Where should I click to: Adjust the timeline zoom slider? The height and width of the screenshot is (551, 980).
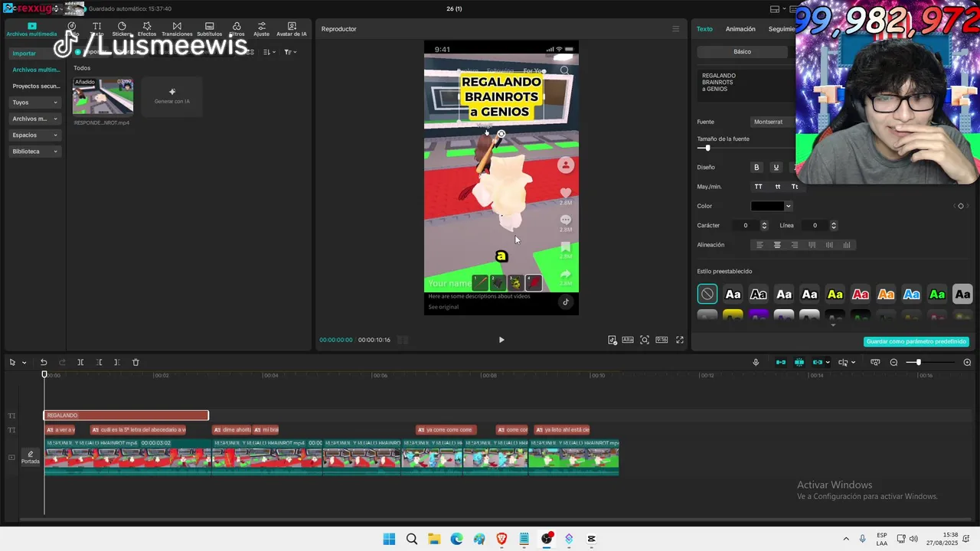pos(918,363)
